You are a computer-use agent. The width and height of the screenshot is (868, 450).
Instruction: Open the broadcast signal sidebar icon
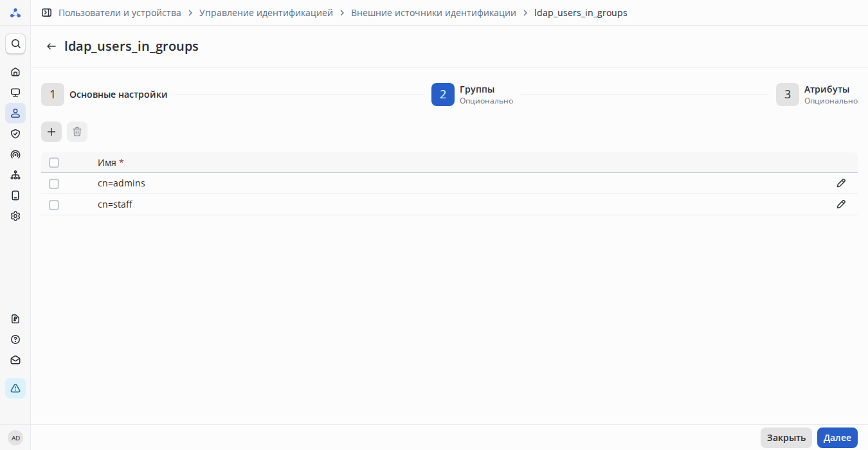pyautogui.click(x=15, y=154)
